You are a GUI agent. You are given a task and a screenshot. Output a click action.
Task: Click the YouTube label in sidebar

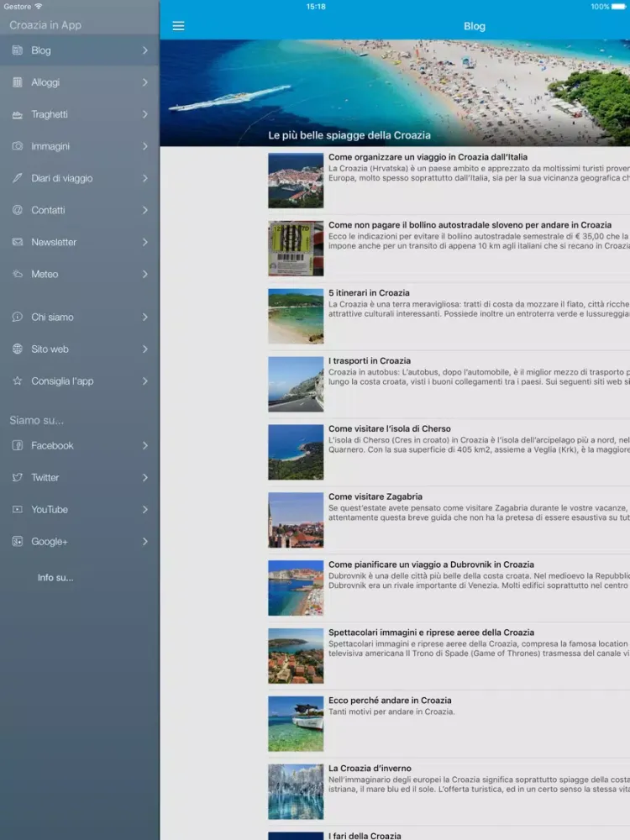pos(50,510)
